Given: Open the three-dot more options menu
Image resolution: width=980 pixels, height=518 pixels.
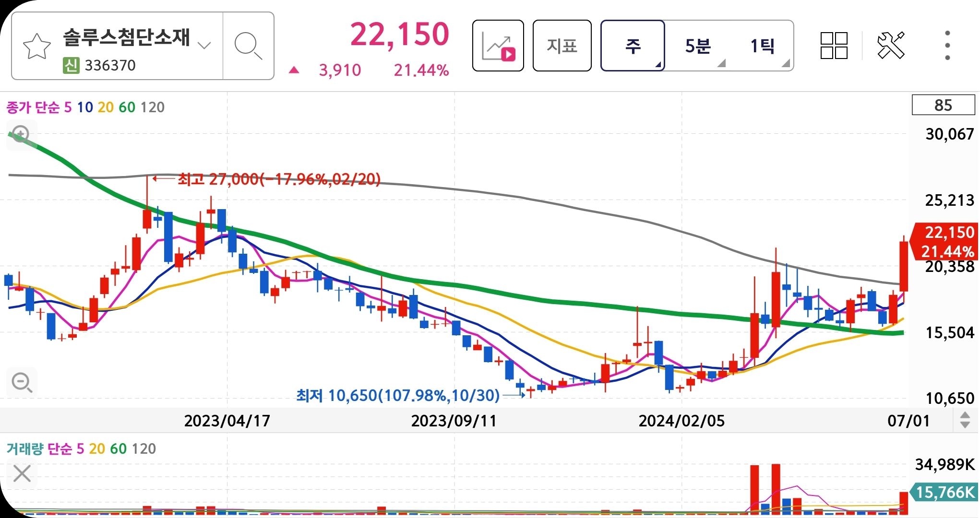Looking at the screenshot, I should point(947,46).
